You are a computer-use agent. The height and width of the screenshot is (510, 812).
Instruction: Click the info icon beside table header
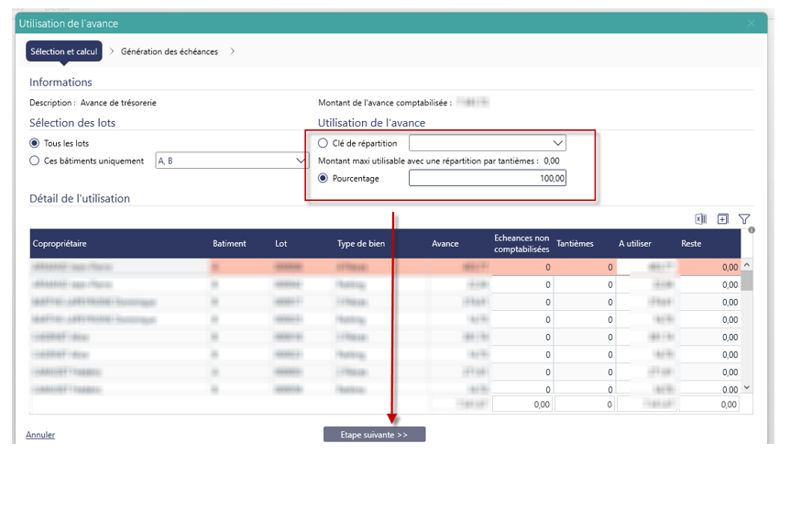[752, 230]
